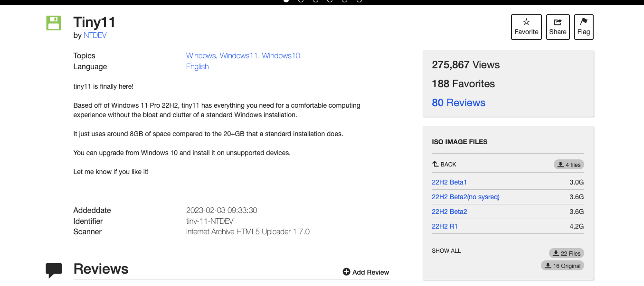Download the 22H2 Beta1 ISO

pos(449,182)
